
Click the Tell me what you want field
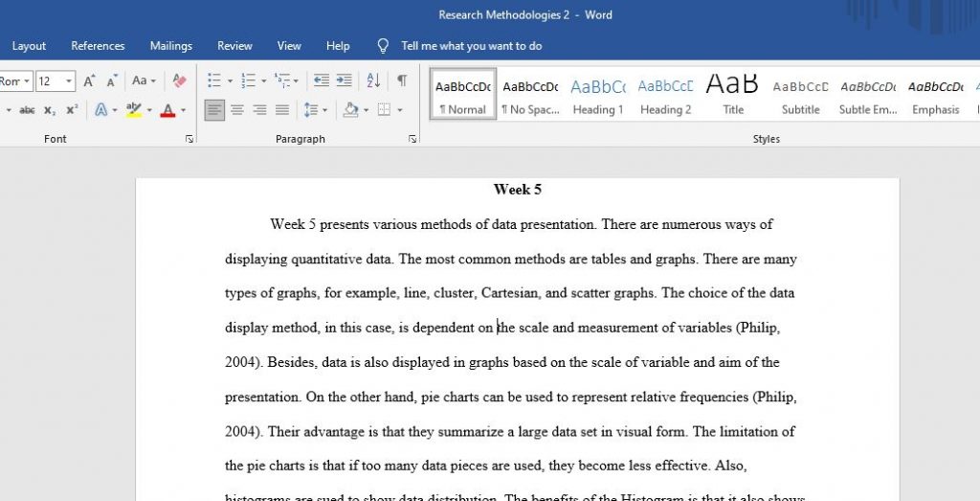pyautogui.click(x=471, y=46)
